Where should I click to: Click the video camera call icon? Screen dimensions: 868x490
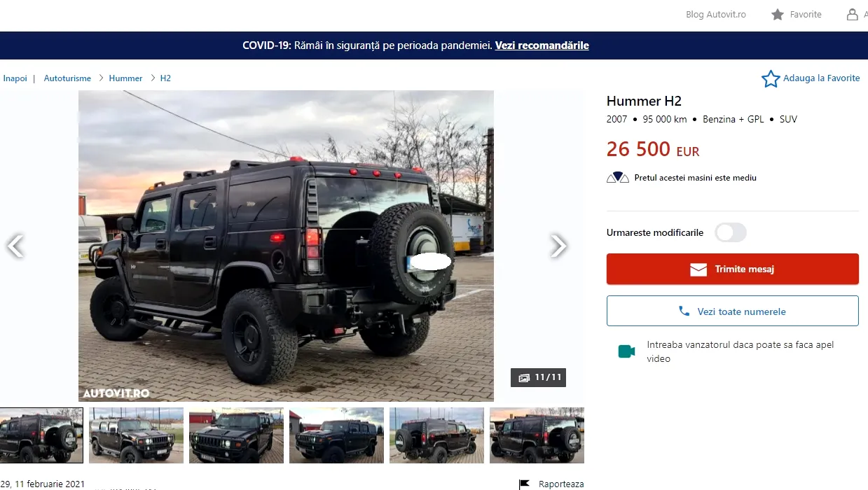coord(626,351)
